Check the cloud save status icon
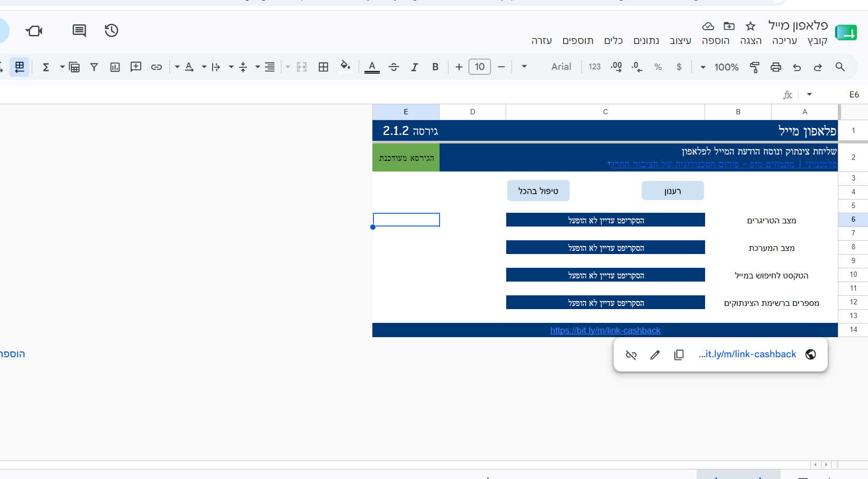Screen dimensions: 868x479 [x=708, y=26]
